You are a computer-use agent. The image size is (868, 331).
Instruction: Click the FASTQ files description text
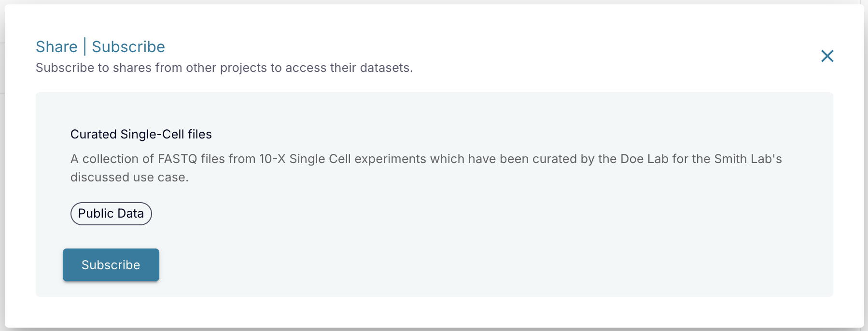(426, 168)
